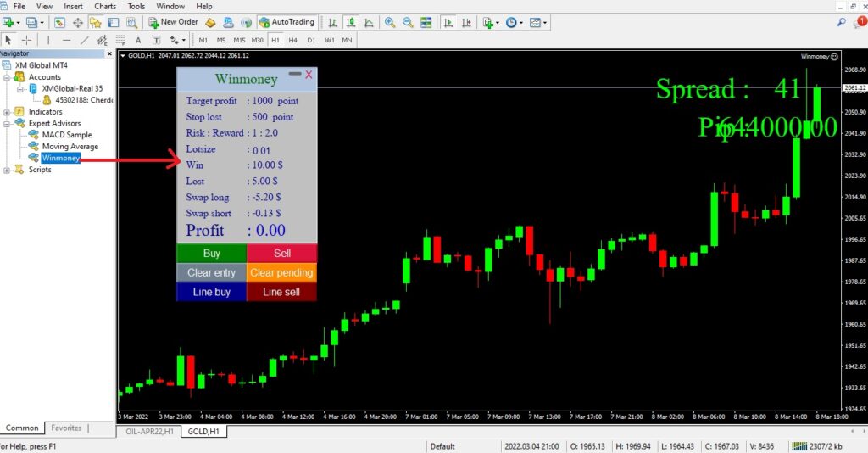Select the Equidistant Channel tool
The image size is (868, 453).
tap(103, 40)
